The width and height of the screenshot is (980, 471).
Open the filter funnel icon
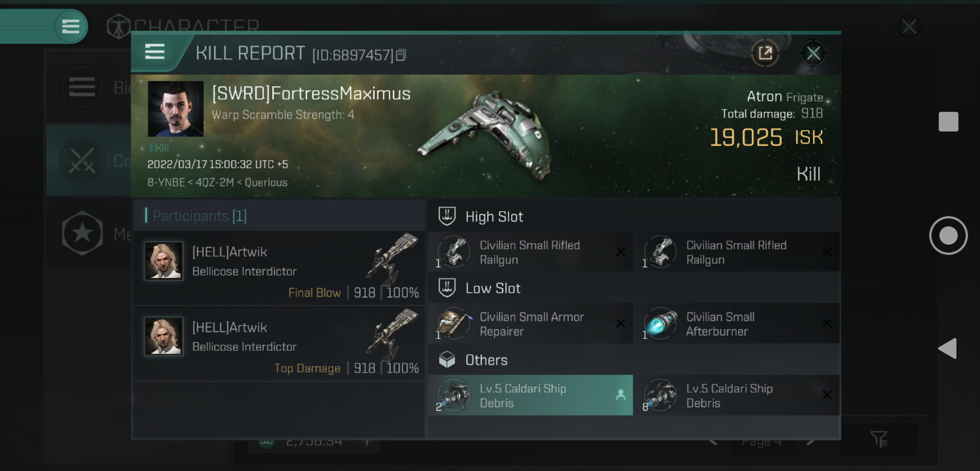coord(878,439)
